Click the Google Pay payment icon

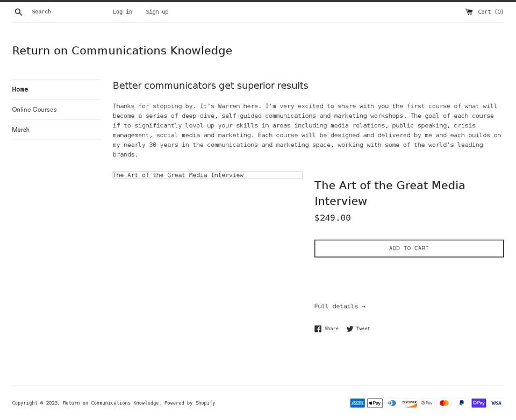[x=427, y=403]
